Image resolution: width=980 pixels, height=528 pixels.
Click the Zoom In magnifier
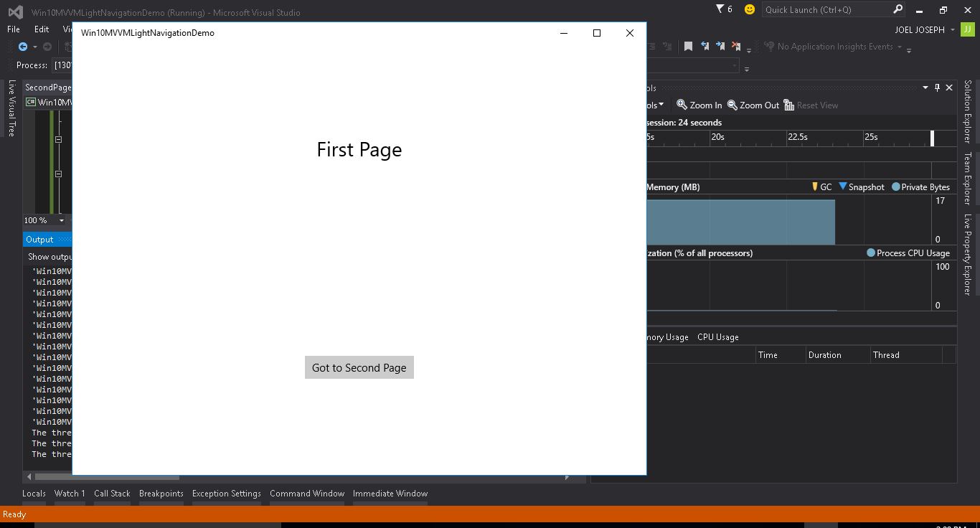(x=699, y=105)
